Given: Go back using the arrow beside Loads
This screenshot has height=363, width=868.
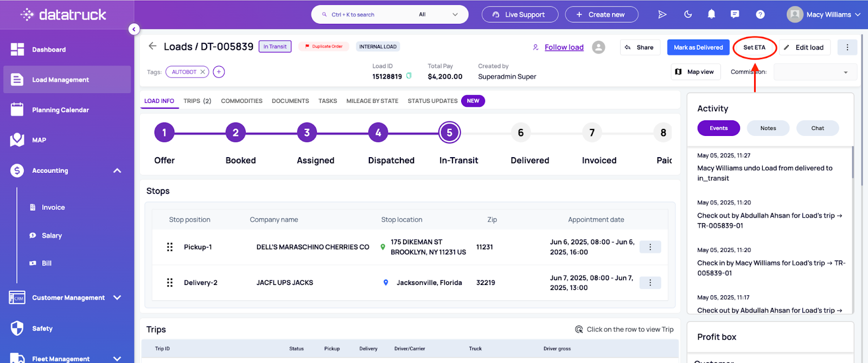Looking at the screenshot, I should (152, 46).
